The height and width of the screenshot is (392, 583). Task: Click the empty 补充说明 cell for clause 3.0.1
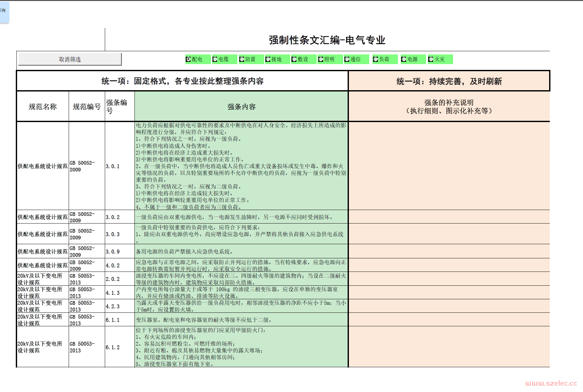pyautogui.click(x=449, y=166)
